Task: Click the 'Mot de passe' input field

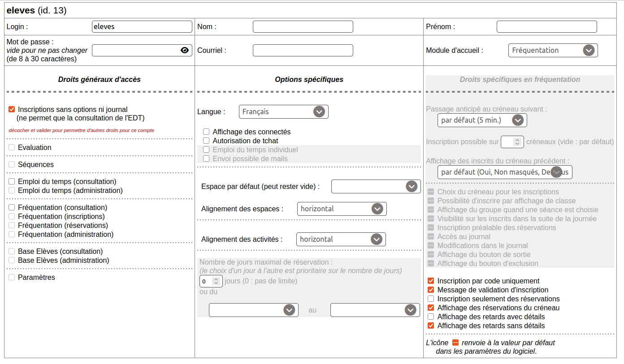Action: click(142, 50)
